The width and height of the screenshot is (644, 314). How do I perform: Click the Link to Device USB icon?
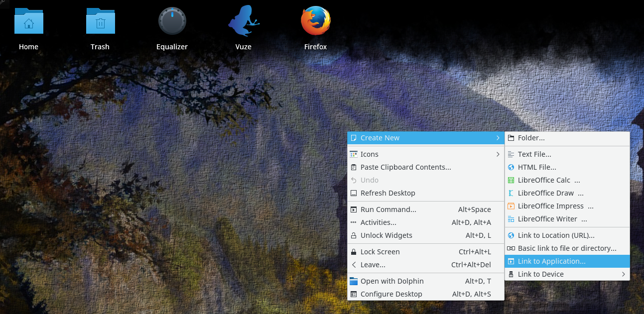tap(511, 274)
